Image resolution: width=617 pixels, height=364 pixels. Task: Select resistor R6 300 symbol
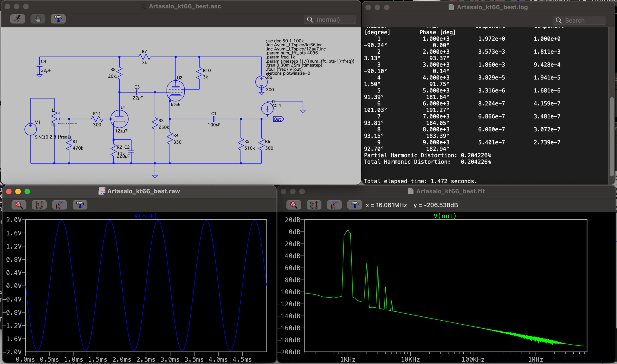coord(262,145)
